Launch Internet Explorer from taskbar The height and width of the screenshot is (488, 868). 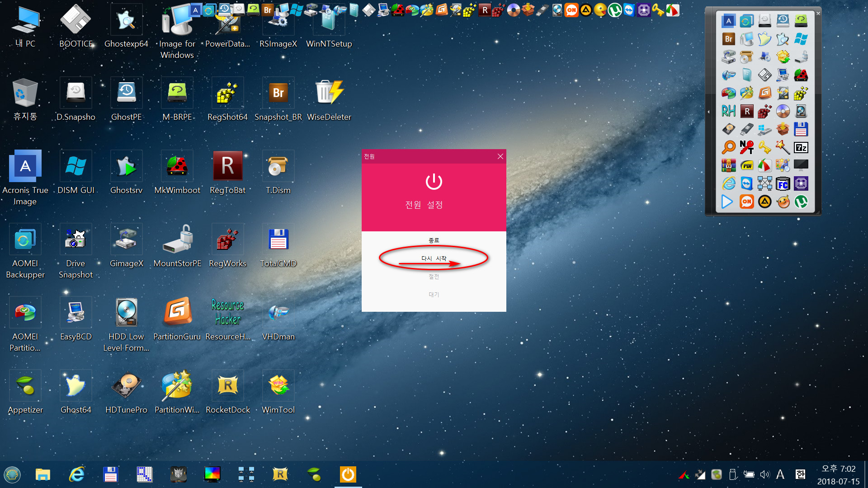point(77,474)
